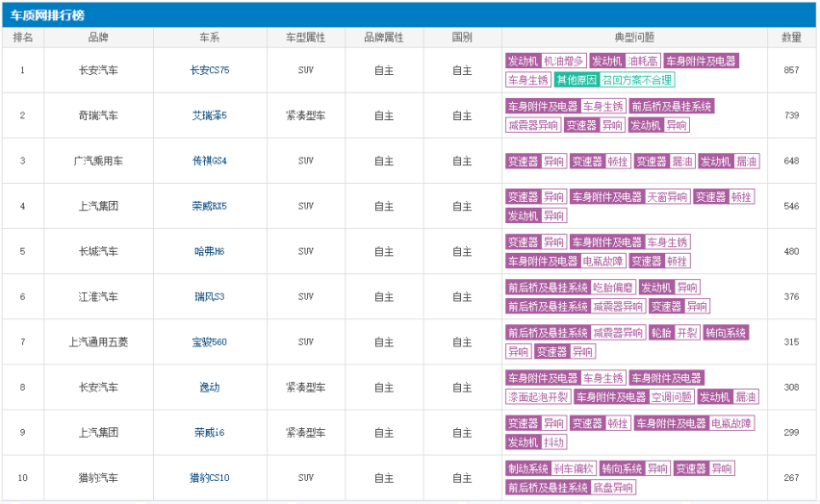The height and width of the screenshot is (504, 820).
Task: Click the complaint count 267
Action: [x=791, y=478]
